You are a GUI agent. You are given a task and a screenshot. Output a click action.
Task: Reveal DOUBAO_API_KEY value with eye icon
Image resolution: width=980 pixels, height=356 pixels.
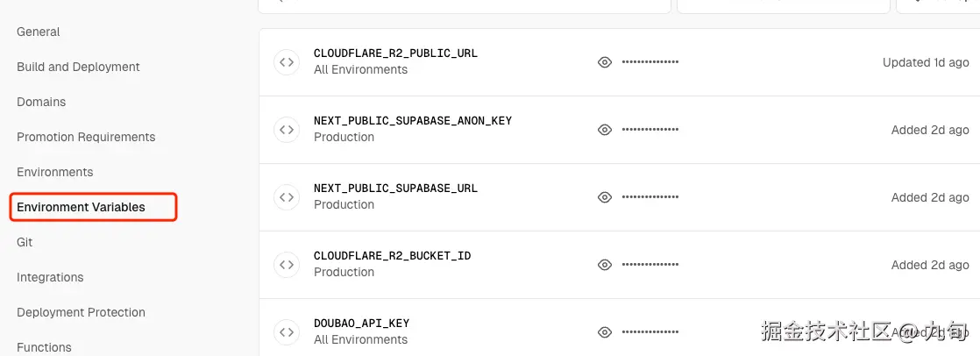(x=604, y=332)
